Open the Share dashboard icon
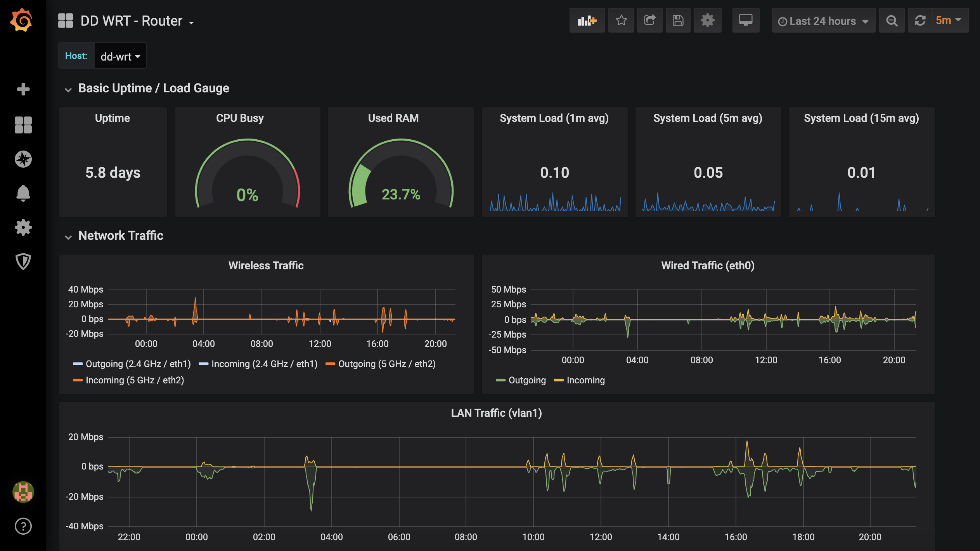Image resolution: width=980 pixels, height=551 pixels. pos(650,21)
